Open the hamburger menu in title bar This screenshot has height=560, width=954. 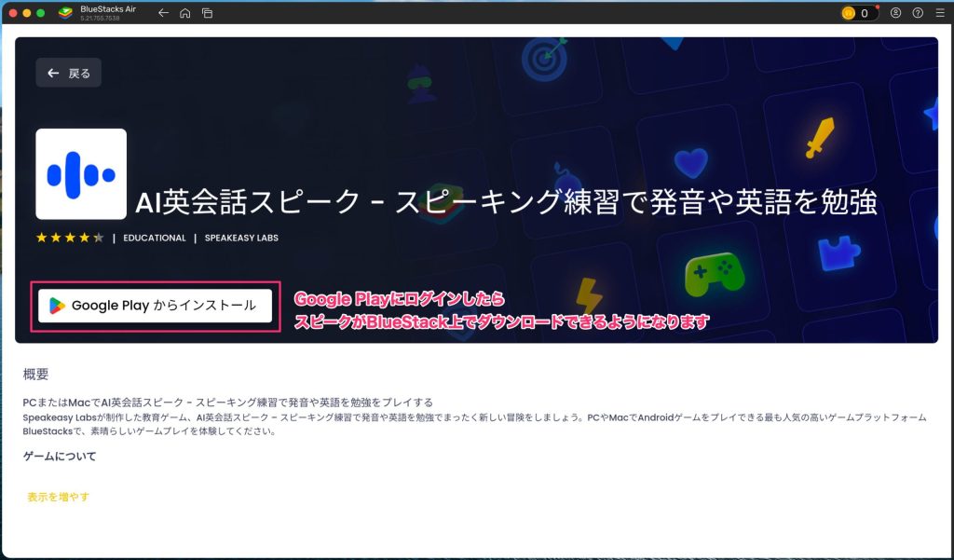(939, 13)
